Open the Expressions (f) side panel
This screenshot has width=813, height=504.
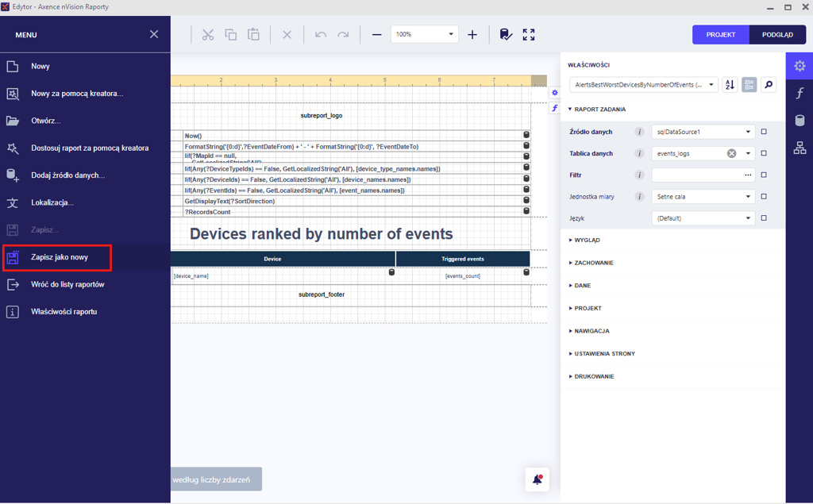pyautogui.click(x=800, y=94)
